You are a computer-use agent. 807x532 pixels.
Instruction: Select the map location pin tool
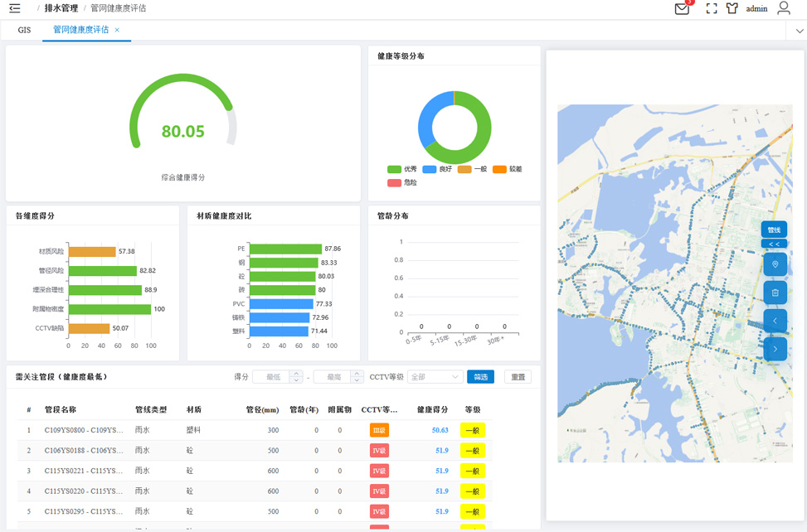pos(775,264)
